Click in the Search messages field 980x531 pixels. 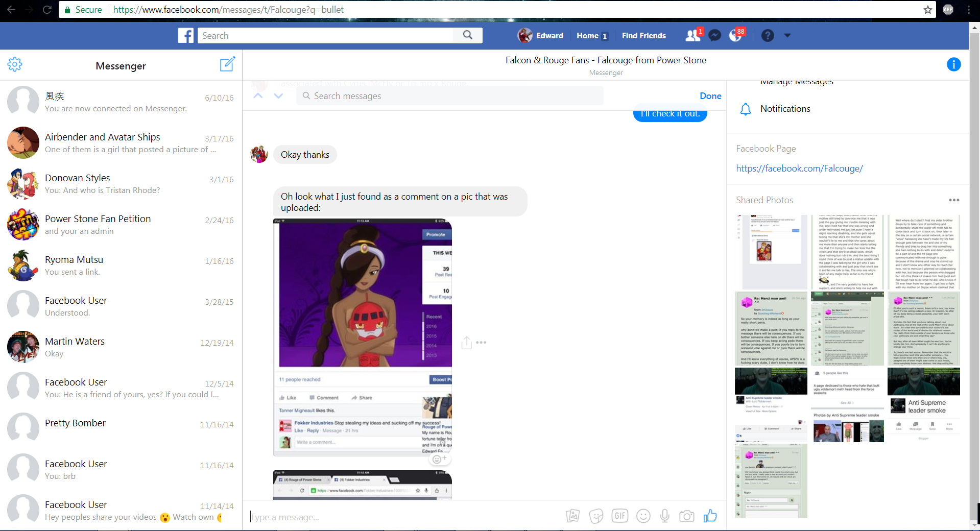pyautogui.click(x=449, y=96)
